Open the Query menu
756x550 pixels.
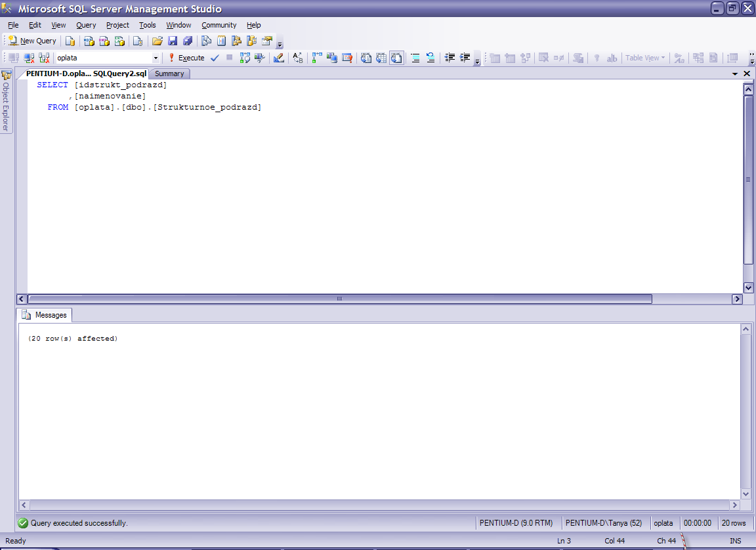point(86,25)
